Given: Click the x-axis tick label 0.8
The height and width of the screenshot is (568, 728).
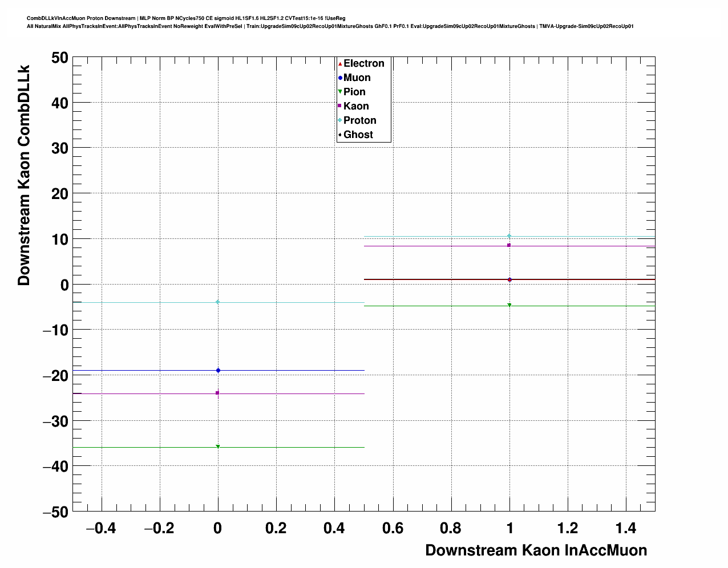Looking at the screenshot, I should (x=451, y=529).
